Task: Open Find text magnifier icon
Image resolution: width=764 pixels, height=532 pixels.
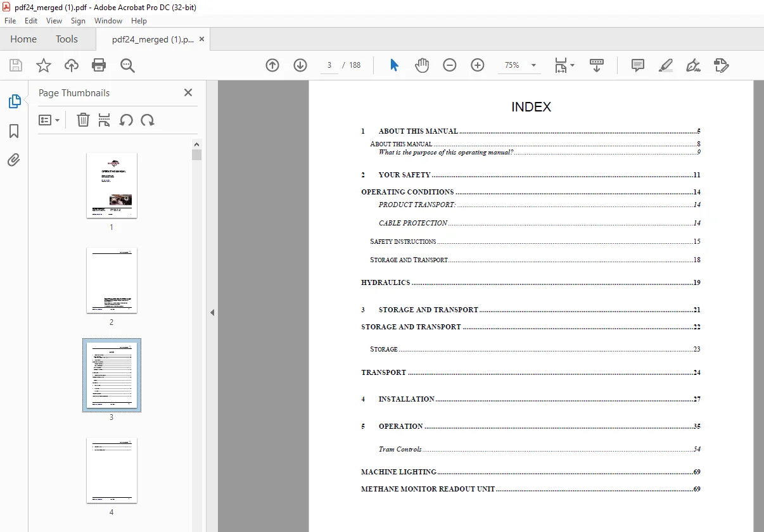Action: [127, 65]
